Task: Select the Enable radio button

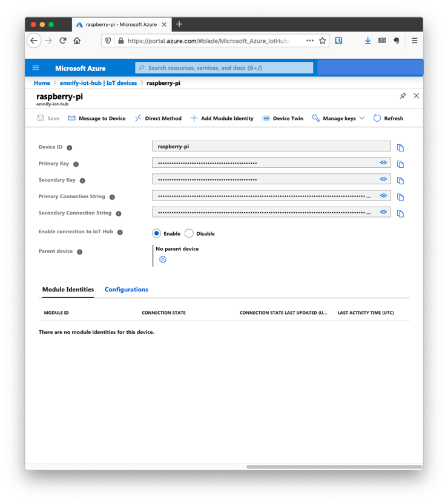Action: [x=156, y=233]
